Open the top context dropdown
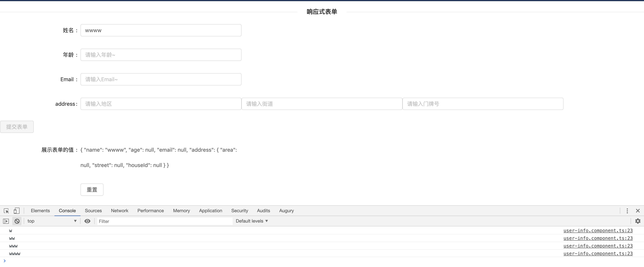Screen dimensions: 644x267 click(x=52, y=221)
